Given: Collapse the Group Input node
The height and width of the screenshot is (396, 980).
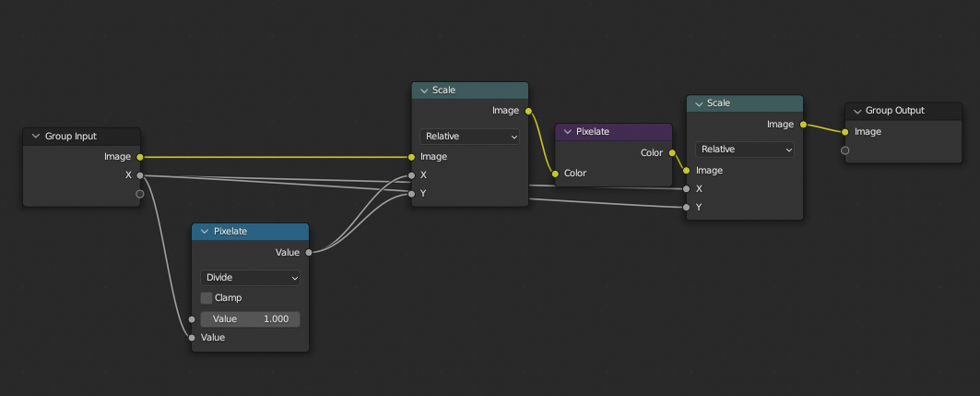Looking at the screenshot, I should [35, 137].
